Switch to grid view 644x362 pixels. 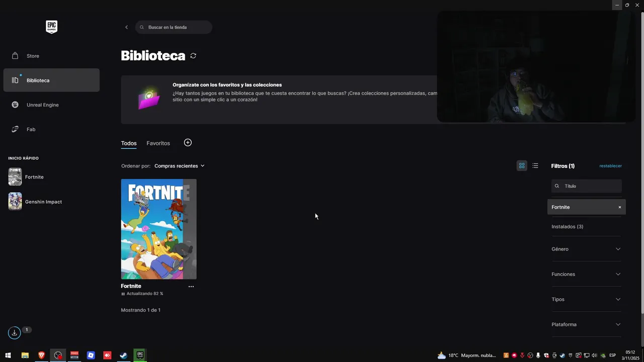(x=522, y=165)
